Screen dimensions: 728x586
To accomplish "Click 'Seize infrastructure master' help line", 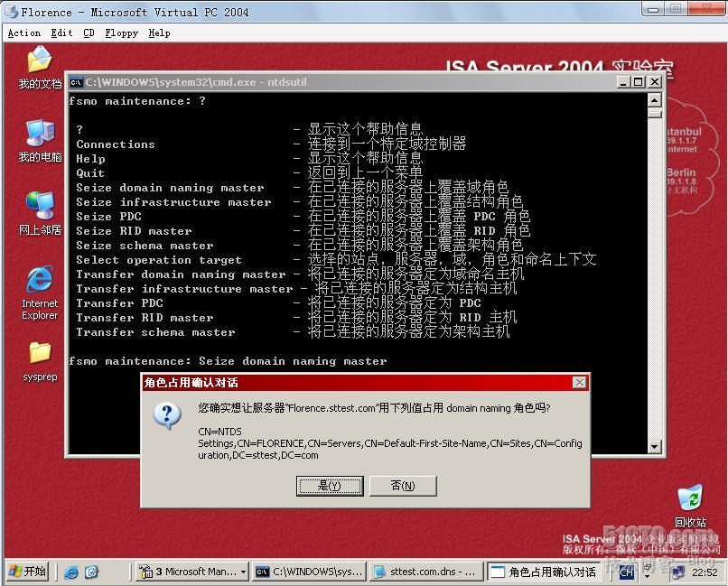I will pyautogui.click(x=300, y=202).
